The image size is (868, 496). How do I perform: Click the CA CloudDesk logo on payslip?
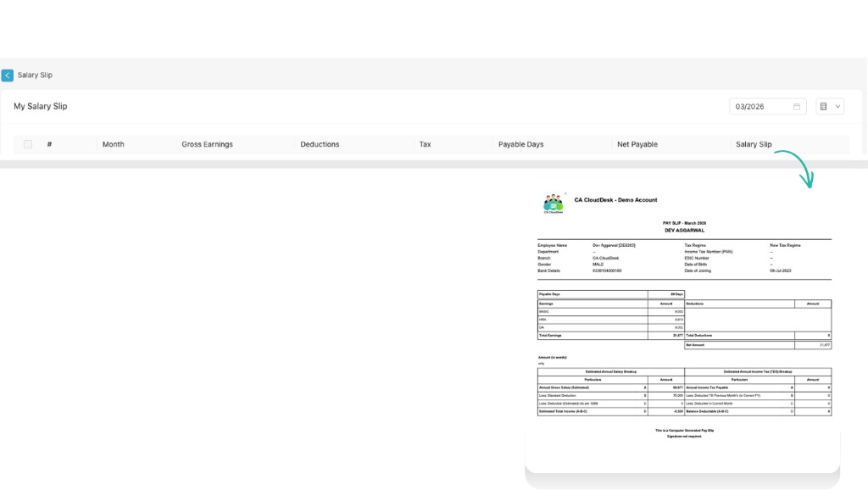point(554,203)
